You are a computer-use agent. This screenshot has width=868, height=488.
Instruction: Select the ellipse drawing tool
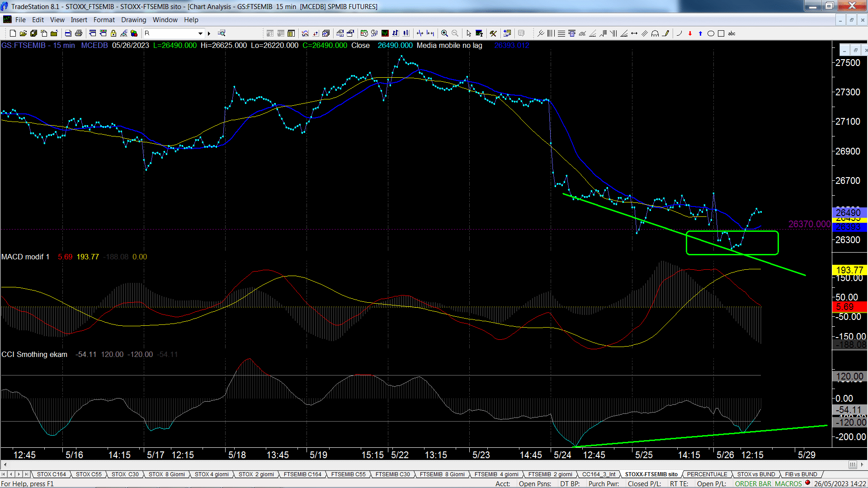tap(711, 33)
